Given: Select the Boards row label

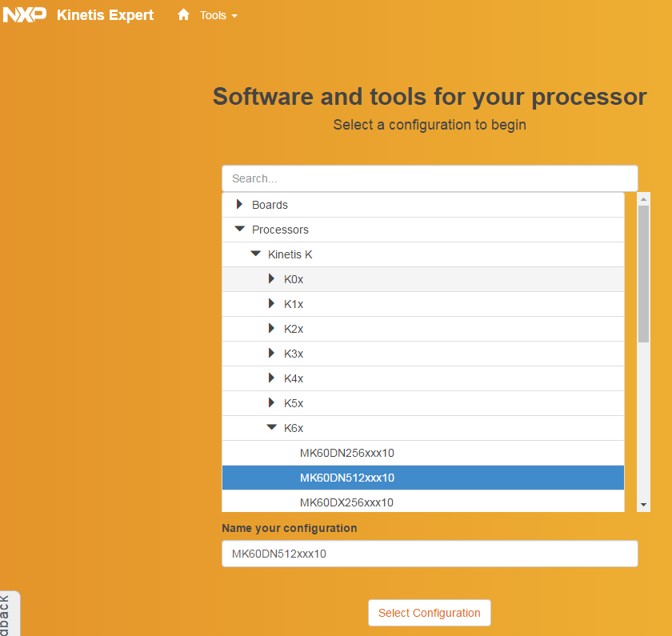Looking at the screenshot, I should (x=270, y=205).
